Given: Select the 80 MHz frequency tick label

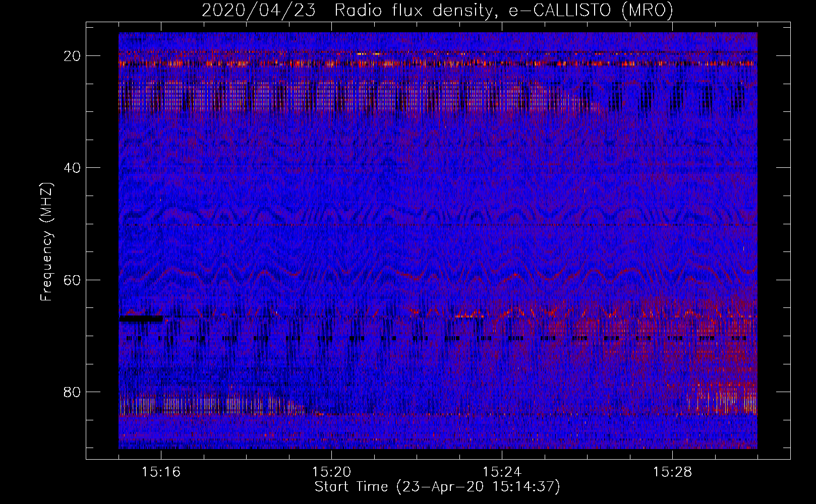Looking at the screenshot, I should (x=73, y=392).
